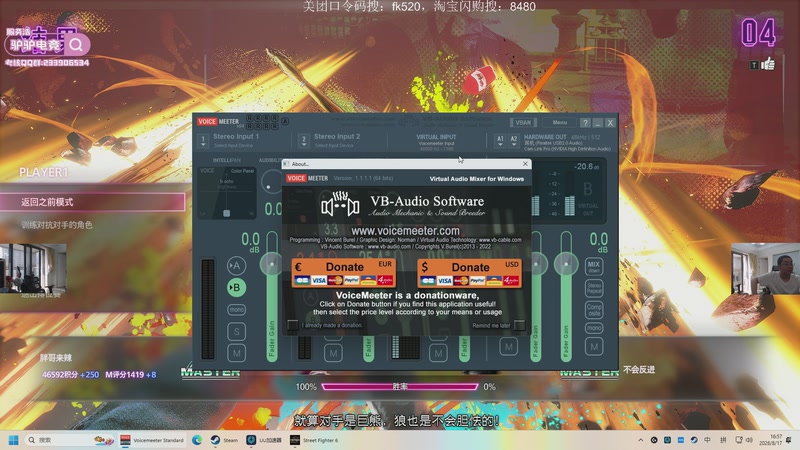The image size is (800, 450).
Task: Switch to Street Fighter 6 taskbar item
Action: coord(314,440)
